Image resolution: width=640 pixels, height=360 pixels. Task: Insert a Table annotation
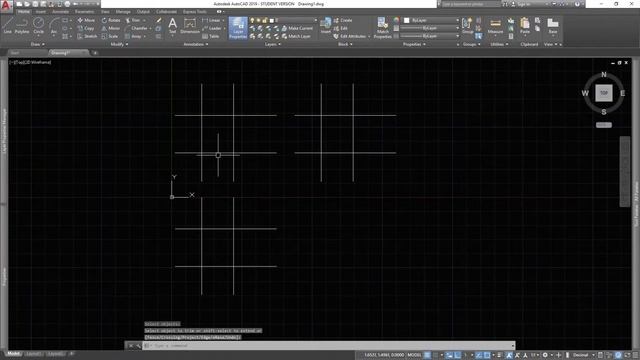[x=211, y=36]
